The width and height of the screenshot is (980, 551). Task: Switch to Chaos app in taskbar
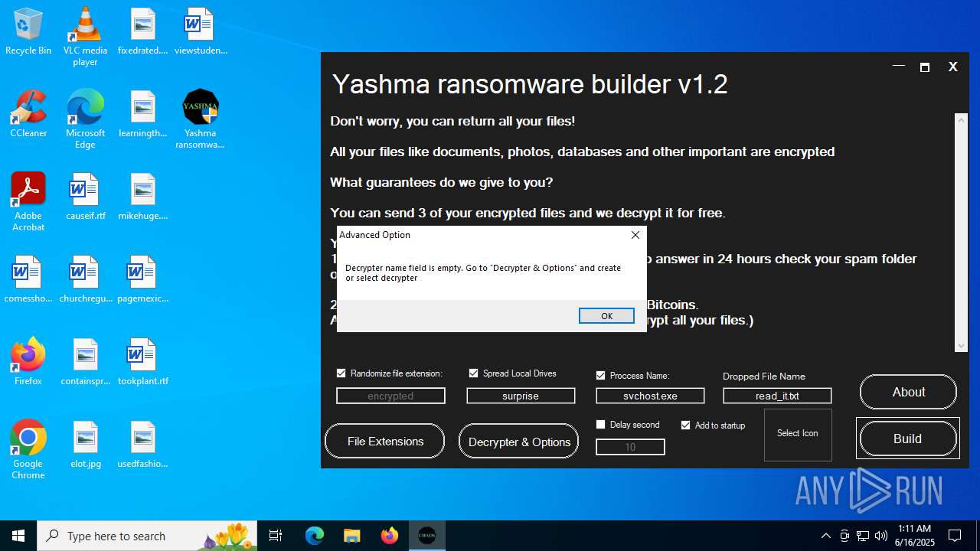coord(427,536)
